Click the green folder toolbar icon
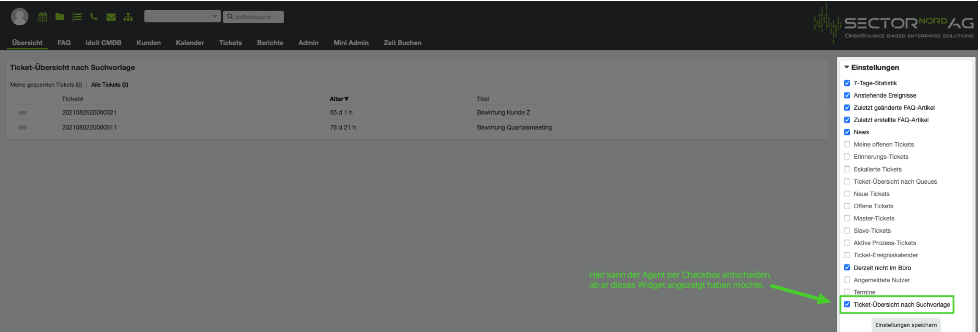980x332 pixels. coord(60,17)
